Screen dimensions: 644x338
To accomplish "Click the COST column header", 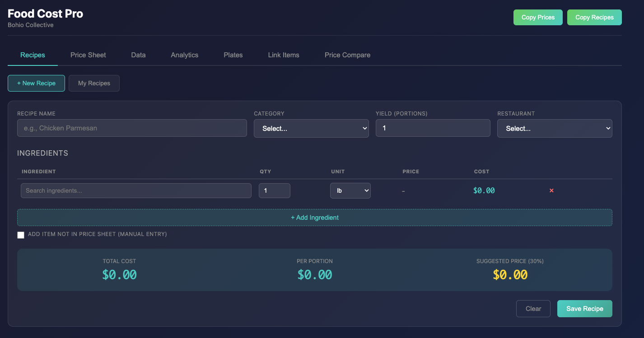I will (x=482, y=171).
